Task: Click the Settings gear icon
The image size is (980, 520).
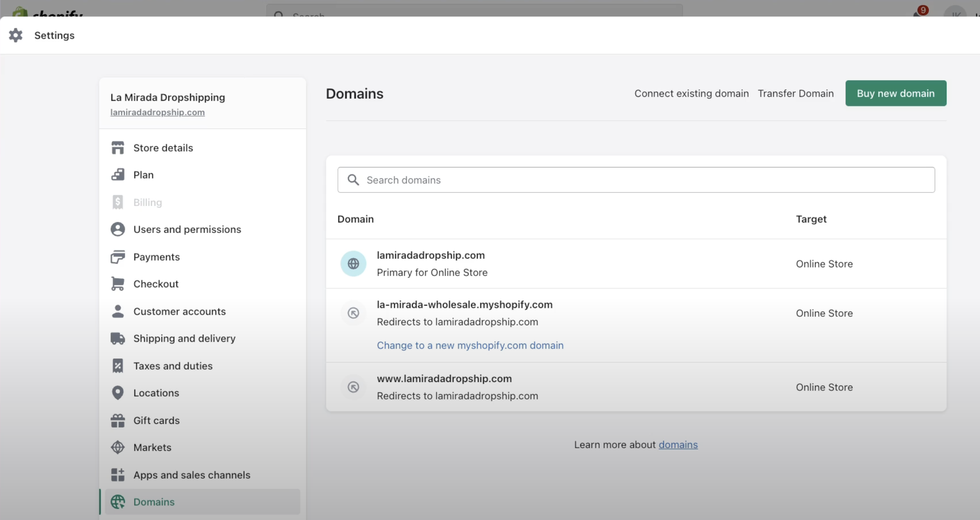Action: tap(16, 35)
